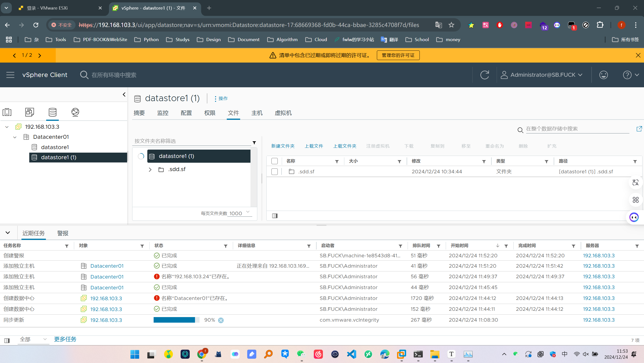Open browser extensions puzzle icon

click(600, 25)
